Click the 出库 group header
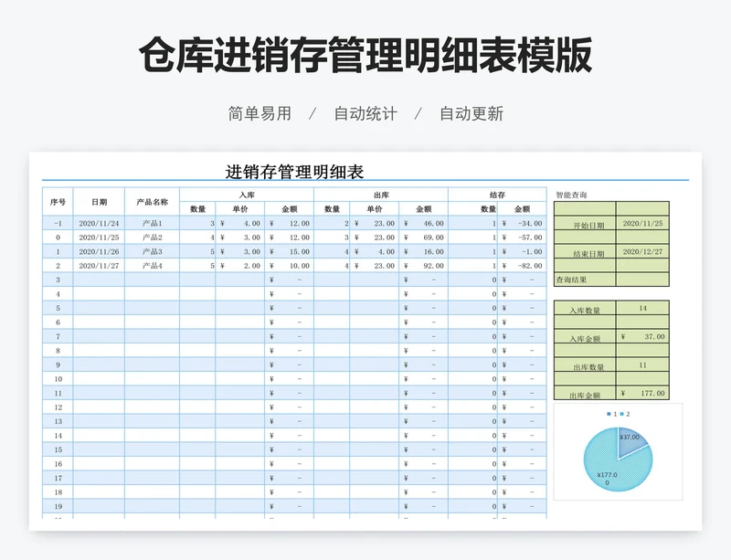 coord(381,195)
